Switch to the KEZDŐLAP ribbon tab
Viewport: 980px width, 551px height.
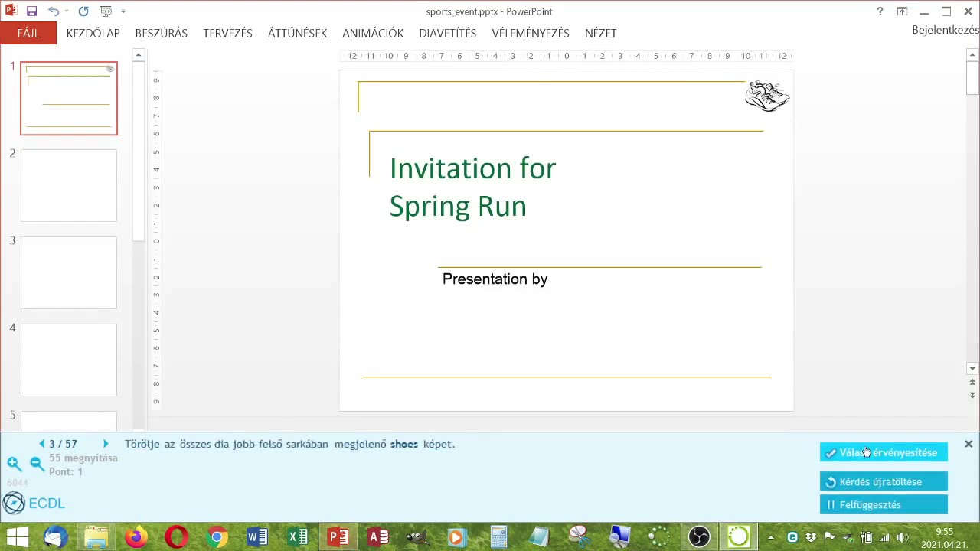click(x=93, y=34)
